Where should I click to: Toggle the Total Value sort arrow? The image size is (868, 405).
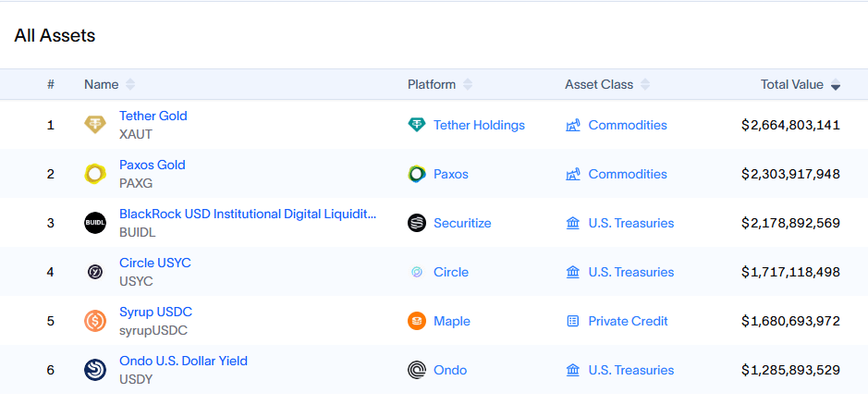[x=836, y=85]
